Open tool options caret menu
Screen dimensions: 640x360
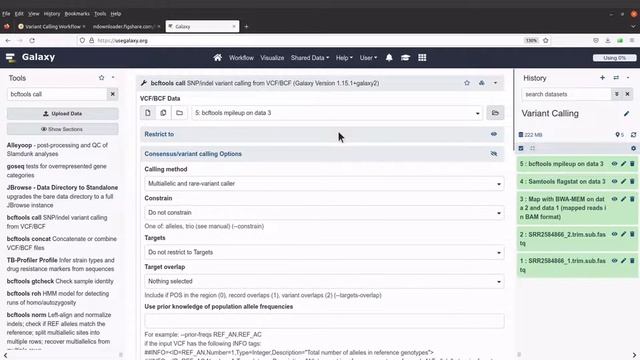[496, 83]
